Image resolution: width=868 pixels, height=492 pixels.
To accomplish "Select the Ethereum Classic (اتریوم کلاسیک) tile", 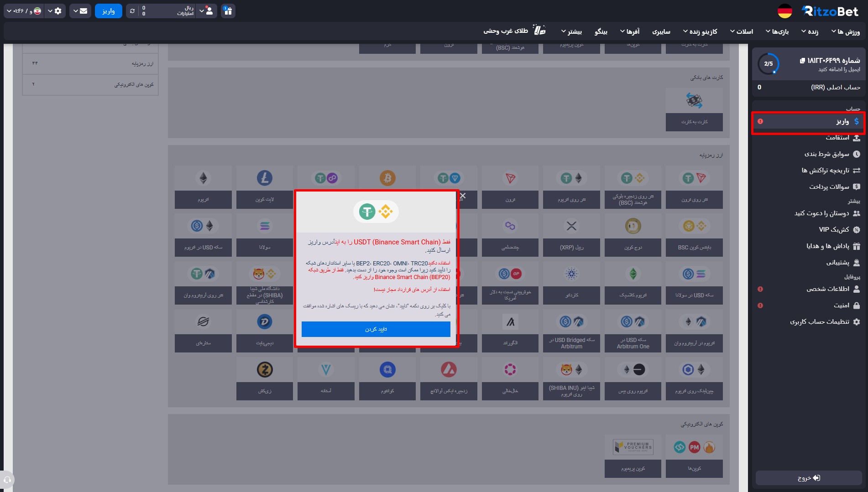I will 633,283.
